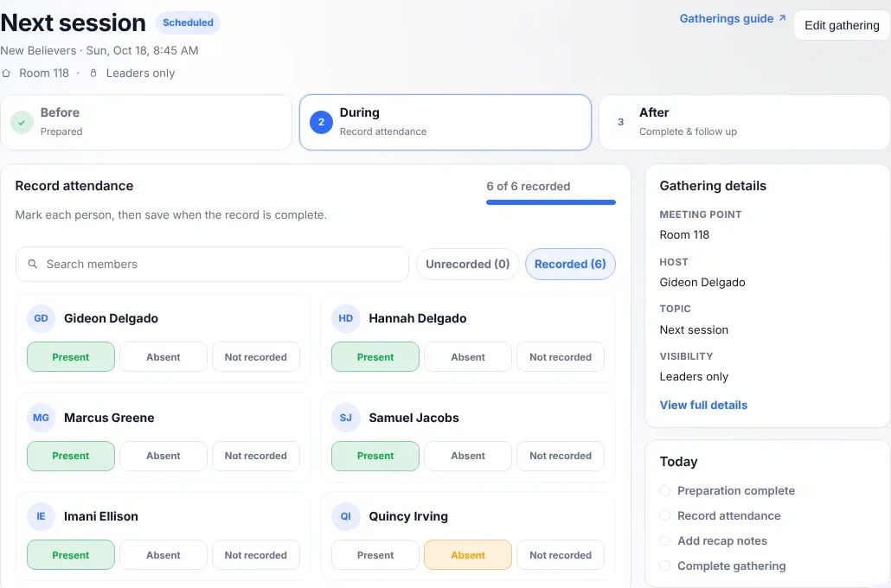
Task: Set Marcus Greene to Not recorded
Action: tap(256, 456)
